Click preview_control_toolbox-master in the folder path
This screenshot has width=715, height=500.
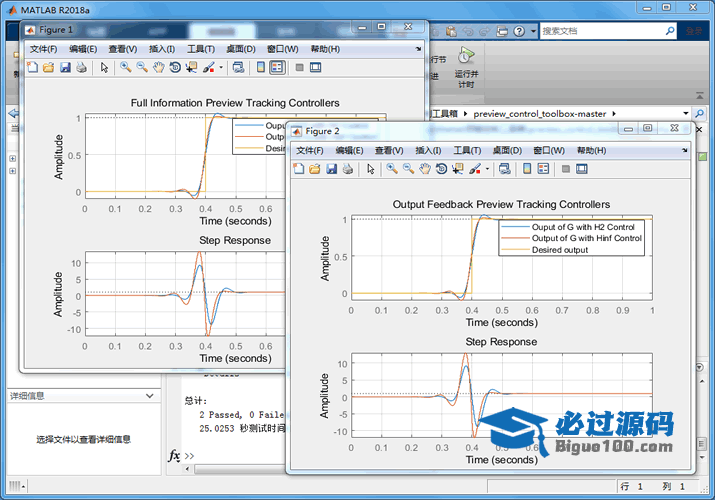(x=539, y=114)
